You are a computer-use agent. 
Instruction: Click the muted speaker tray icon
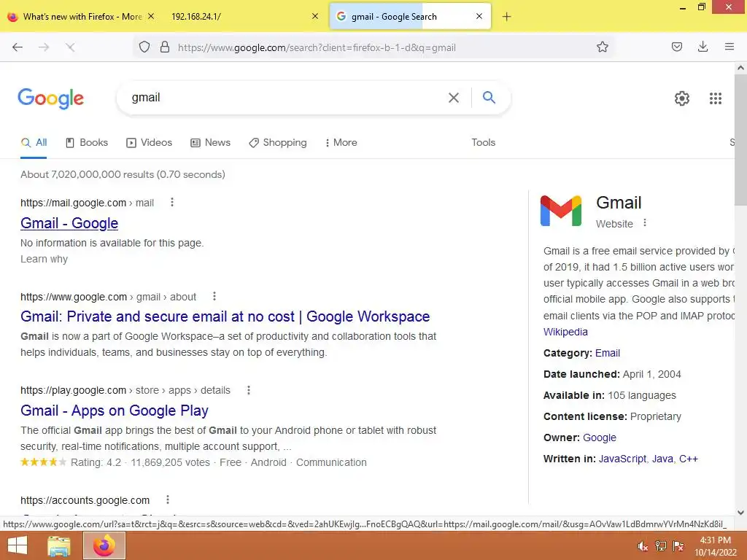[x=643, y=546]
